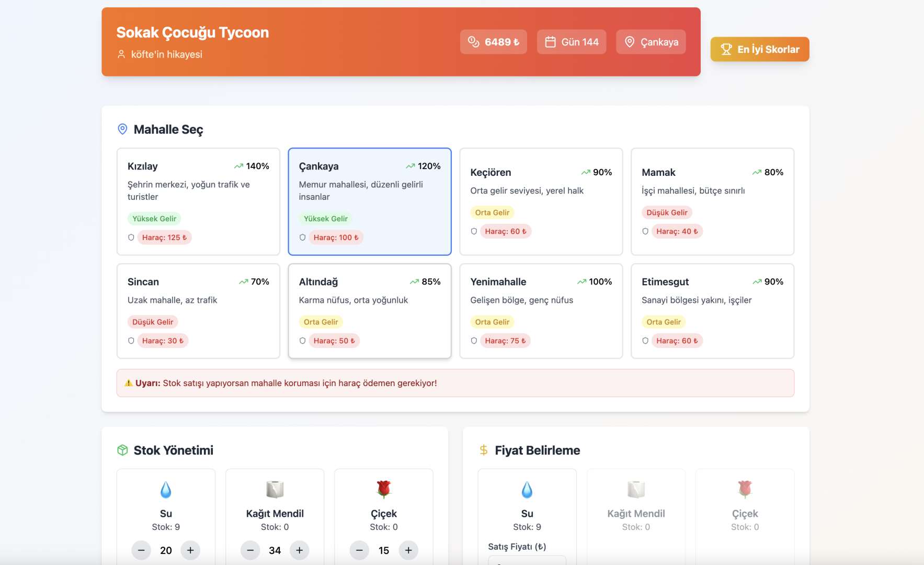Select the Etimesgut neighborhood card
This screenshot has width=924, height=565.
(x=712, y=311)
